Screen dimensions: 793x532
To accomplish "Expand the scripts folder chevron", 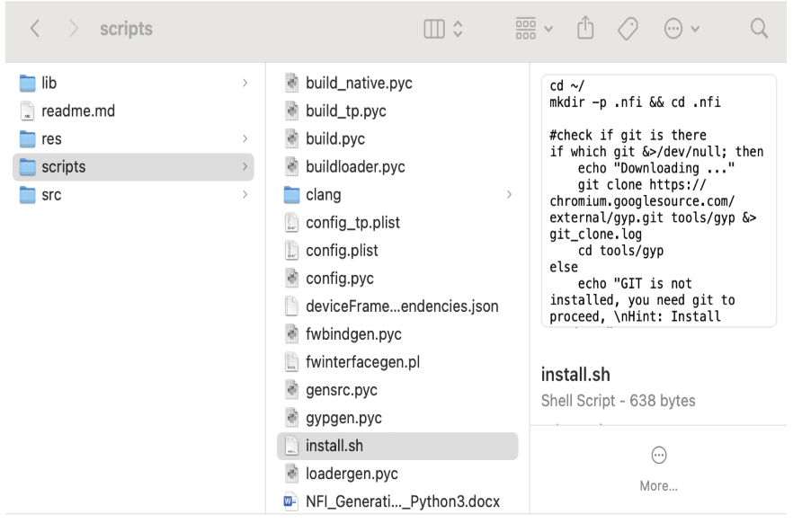I will [x=245, y=166].
